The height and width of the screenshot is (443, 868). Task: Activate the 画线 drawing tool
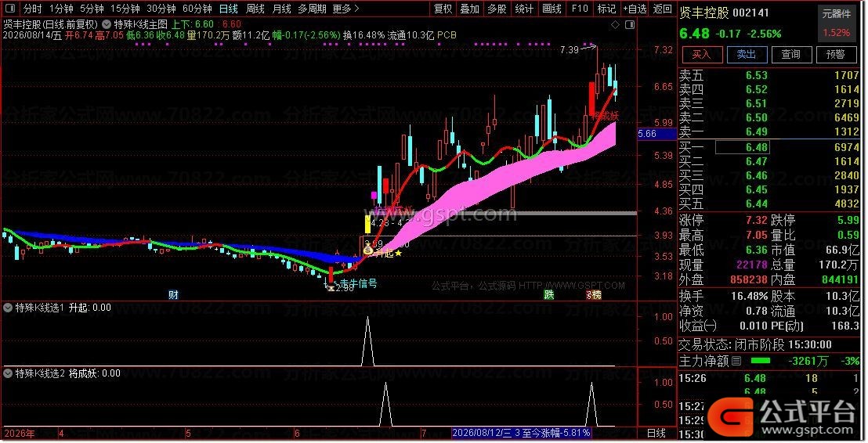[552, 9]
